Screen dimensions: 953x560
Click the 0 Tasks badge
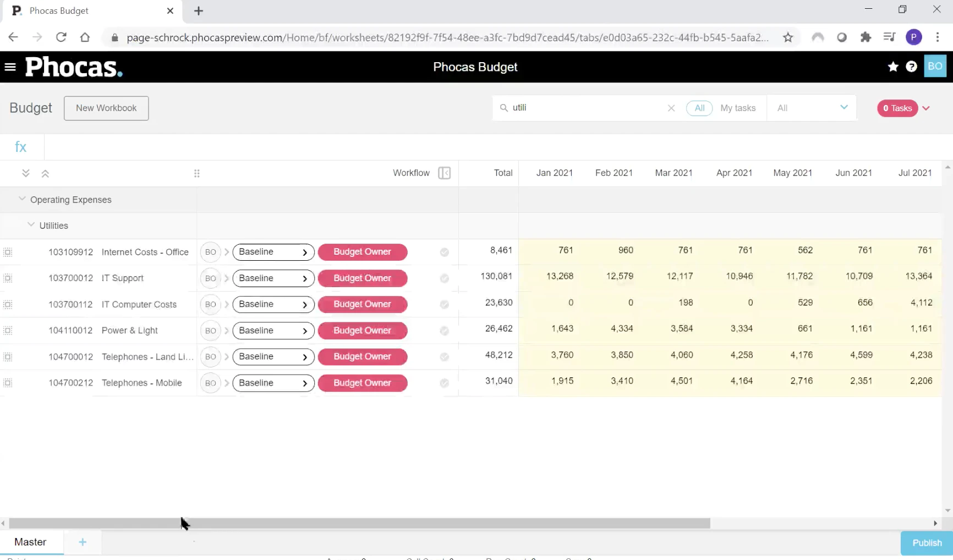coord(897,108)
